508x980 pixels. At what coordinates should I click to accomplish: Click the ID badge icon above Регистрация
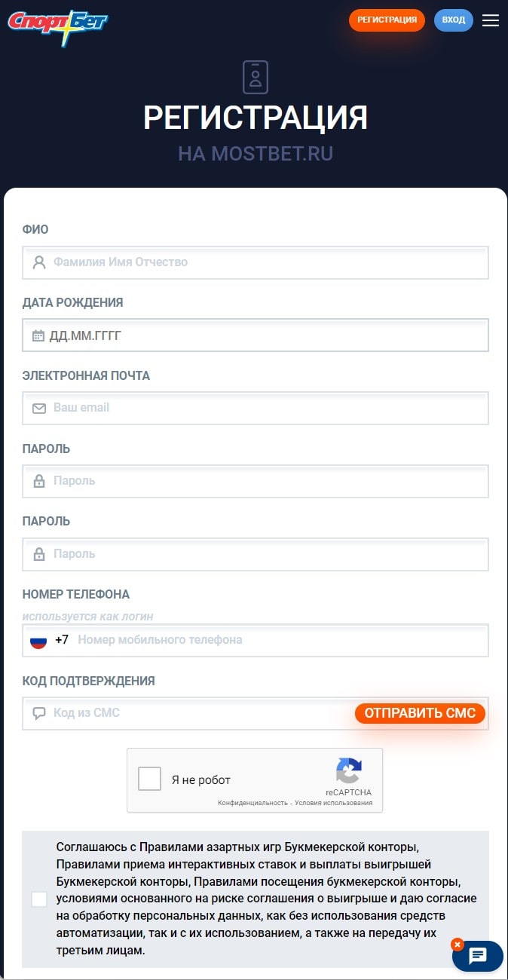tap(256, 77)
